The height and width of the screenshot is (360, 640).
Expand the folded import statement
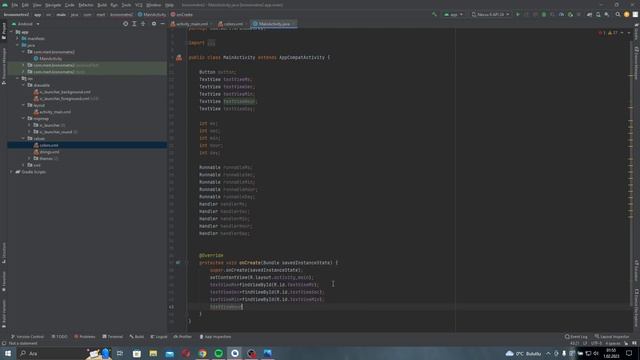tap(211, 43)
